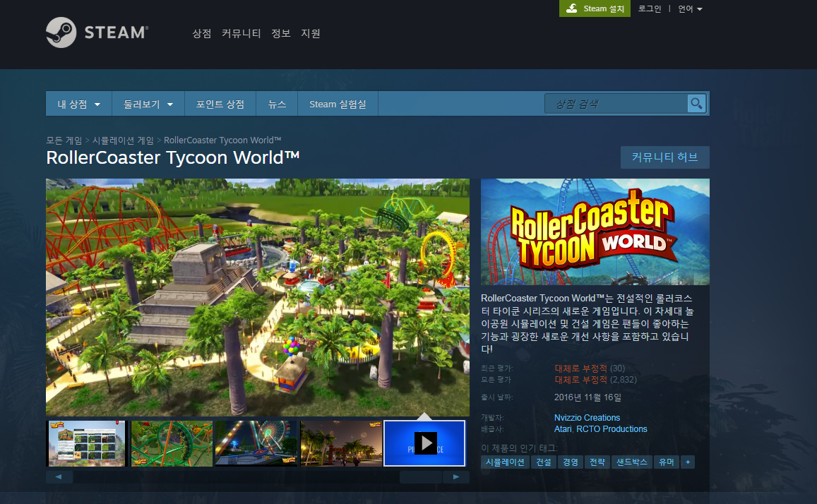
Task: Click the 최근 평가 대체로 부정적 (30) review summary
Action: click(x=590, y=368)
